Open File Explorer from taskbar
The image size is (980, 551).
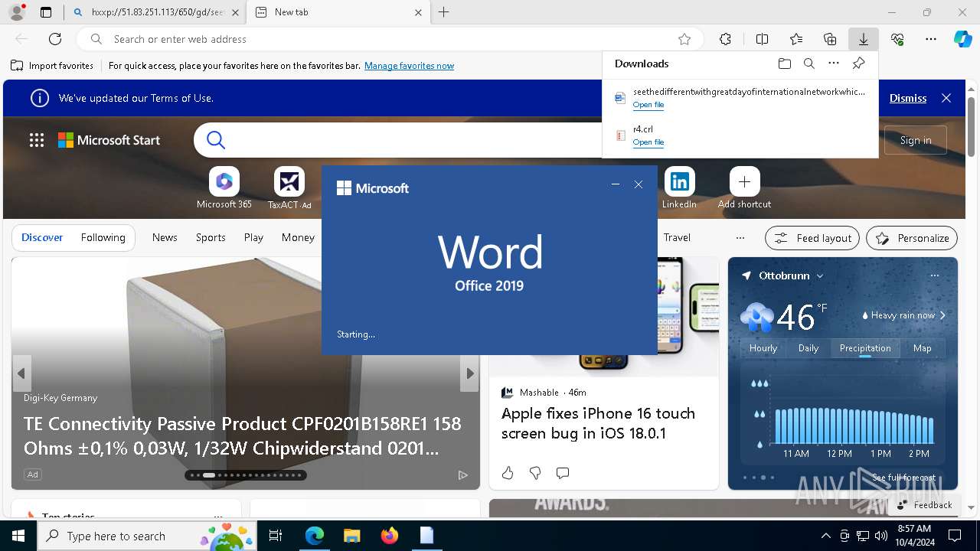point(351,536)
